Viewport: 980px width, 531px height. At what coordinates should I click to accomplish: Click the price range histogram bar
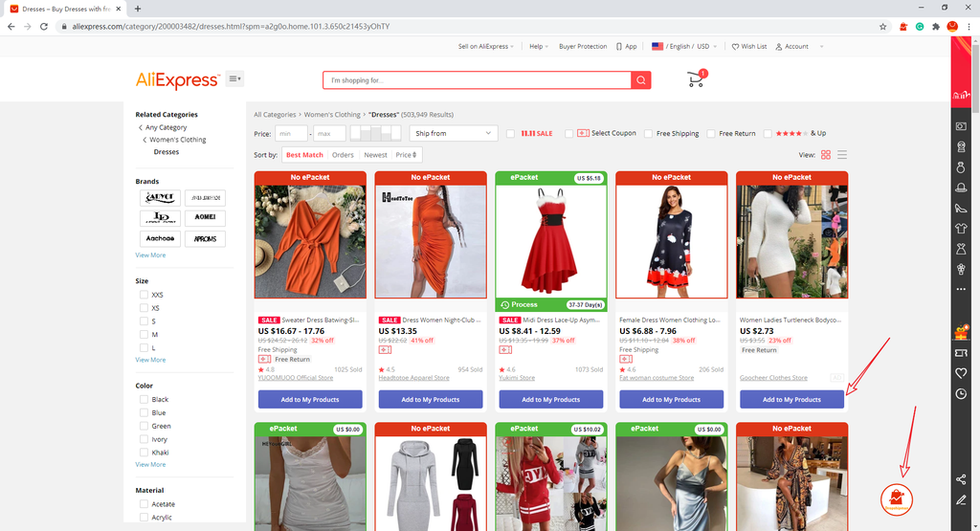point(375,132)
